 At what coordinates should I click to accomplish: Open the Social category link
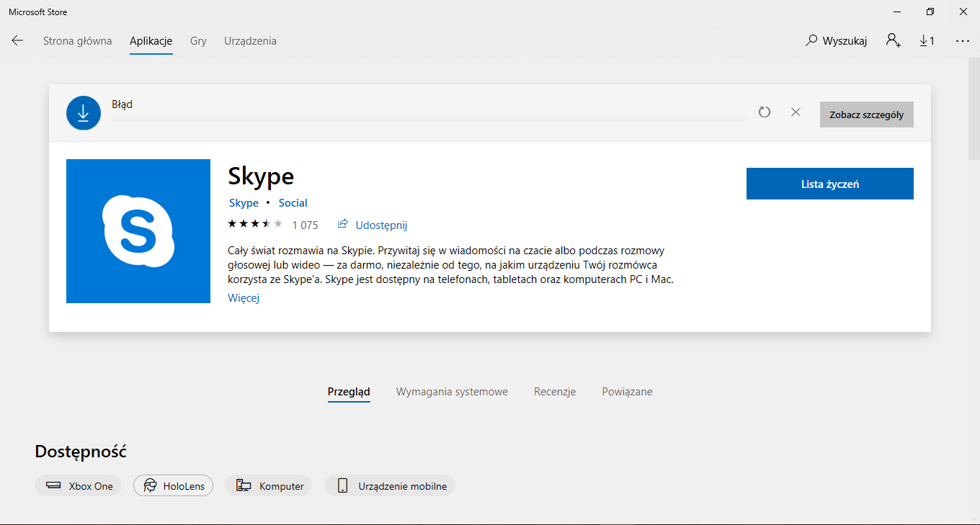tap(293, 203)
